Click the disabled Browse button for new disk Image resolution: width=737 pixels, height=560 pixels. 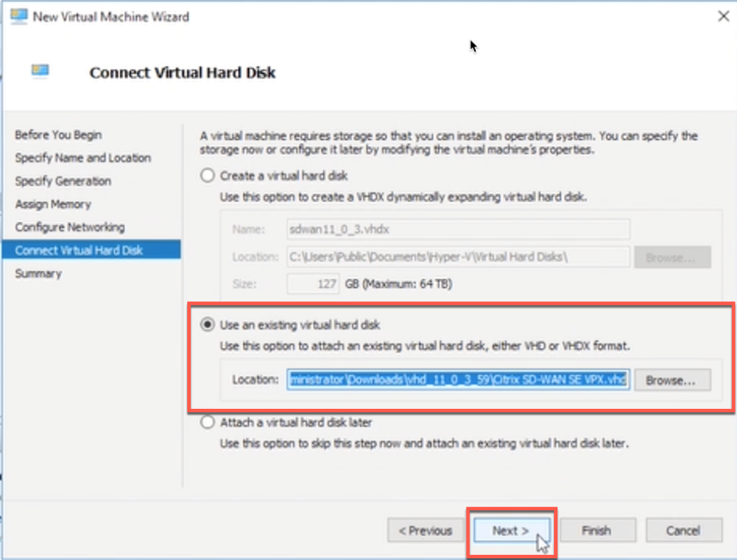pos(672,257)
